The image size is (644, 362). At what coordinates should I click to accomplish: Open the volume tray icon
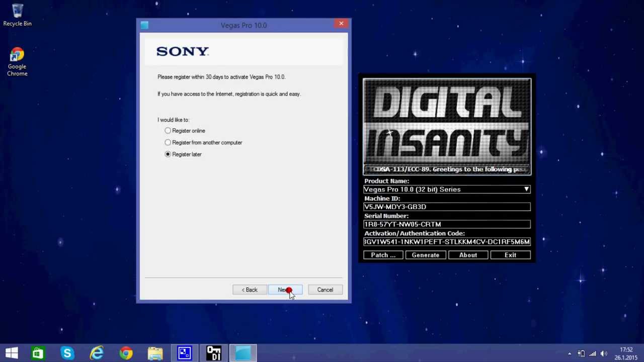pyautogui.click(x=604, y=353)
